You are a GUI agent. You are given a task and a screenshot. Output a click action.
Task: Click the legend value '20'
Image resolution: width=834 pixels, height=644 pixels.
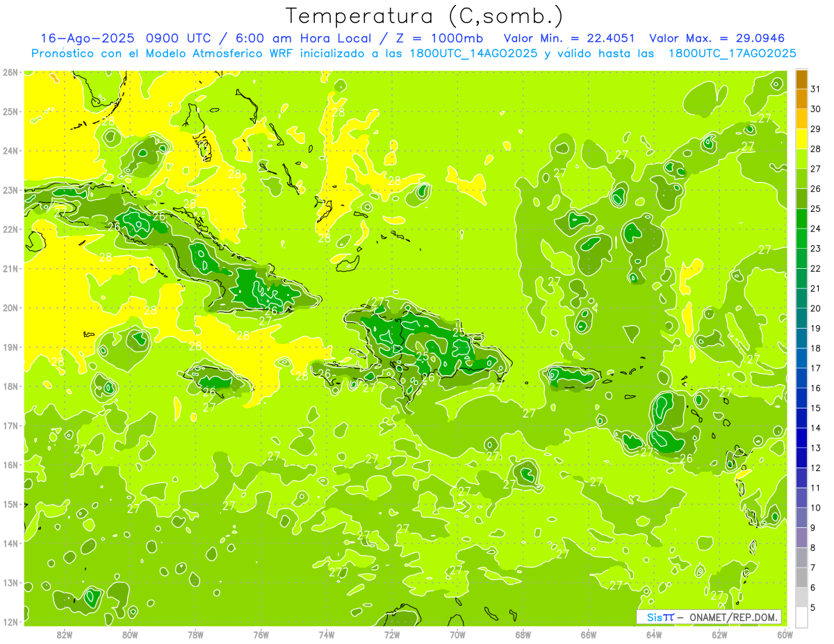pos(816,308)
